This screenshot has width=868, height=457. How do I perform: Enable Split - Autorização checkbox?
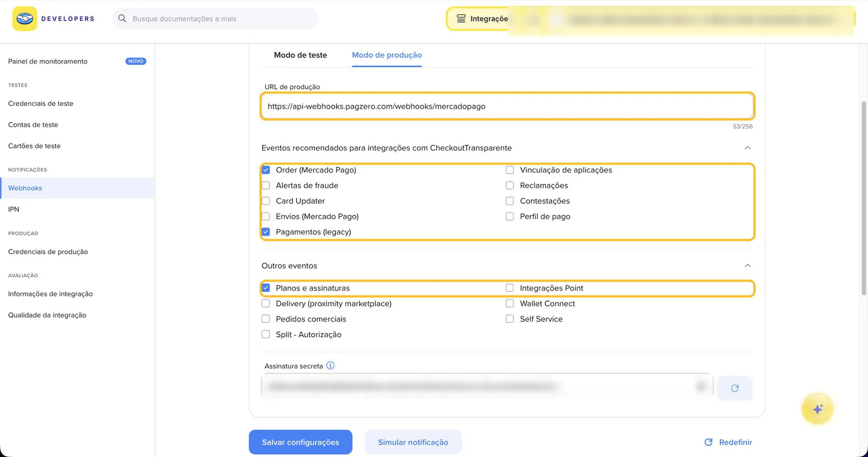[x=266, y=334]
